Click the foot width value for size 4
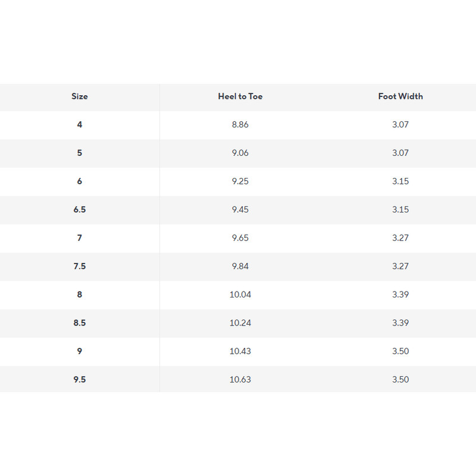 click(400, 125)
